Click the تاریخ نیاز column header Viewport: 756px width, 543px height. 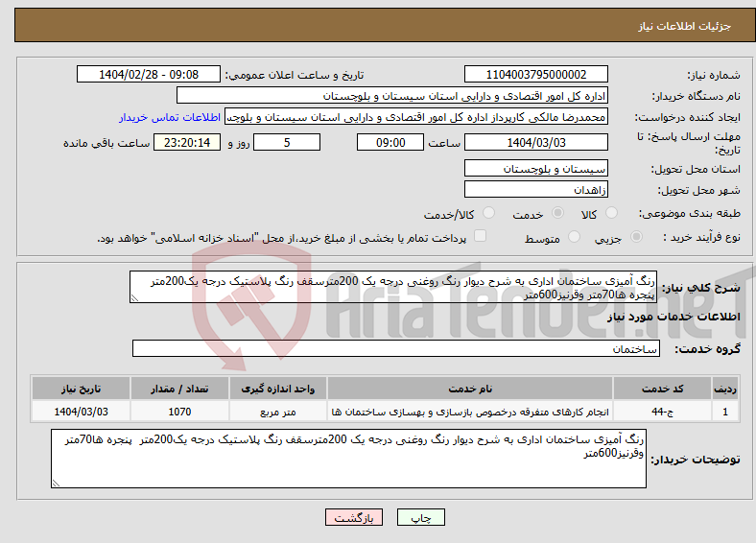tap(81, 389)
